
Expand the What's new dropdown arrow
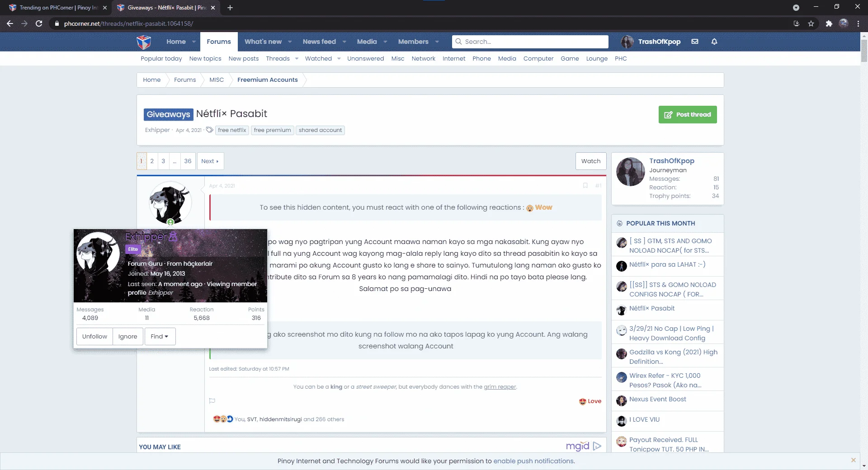tap(290, 42)
